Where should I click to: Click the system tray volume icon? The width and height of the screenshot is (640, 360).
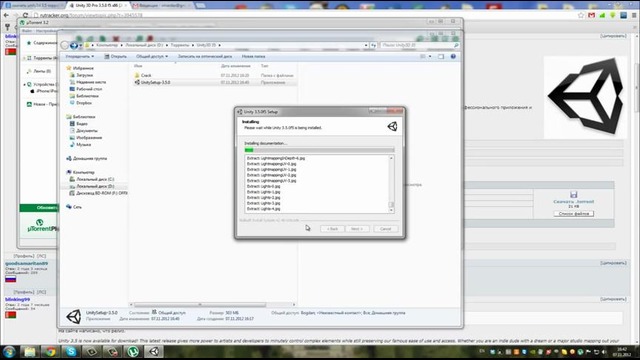tap(604, 352)
